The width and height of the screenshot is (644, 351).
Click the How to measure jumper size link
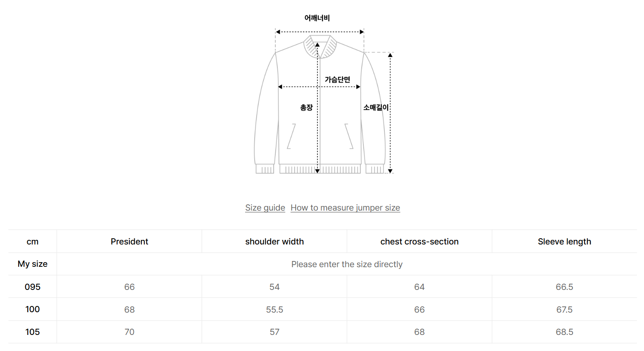[345, 208]
